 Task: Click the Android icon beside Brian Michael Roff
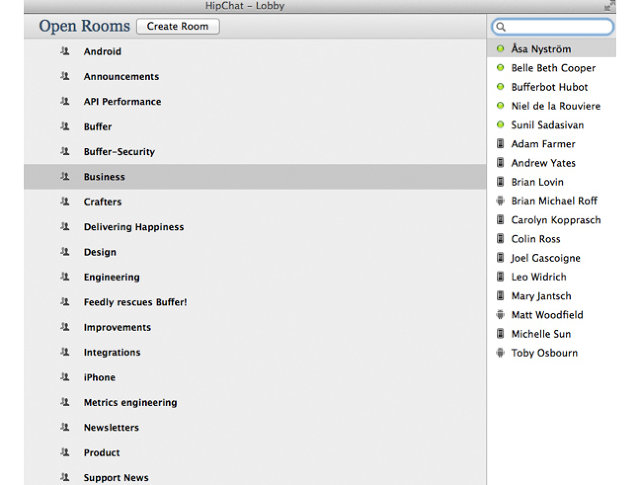(500, 201)
